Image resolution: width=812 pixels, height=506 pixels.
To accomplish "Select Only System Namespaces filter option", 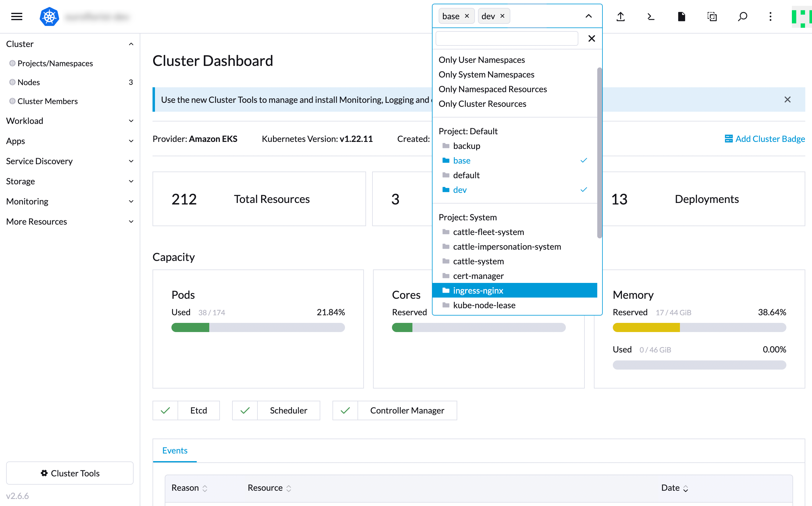I will point(487,74).
